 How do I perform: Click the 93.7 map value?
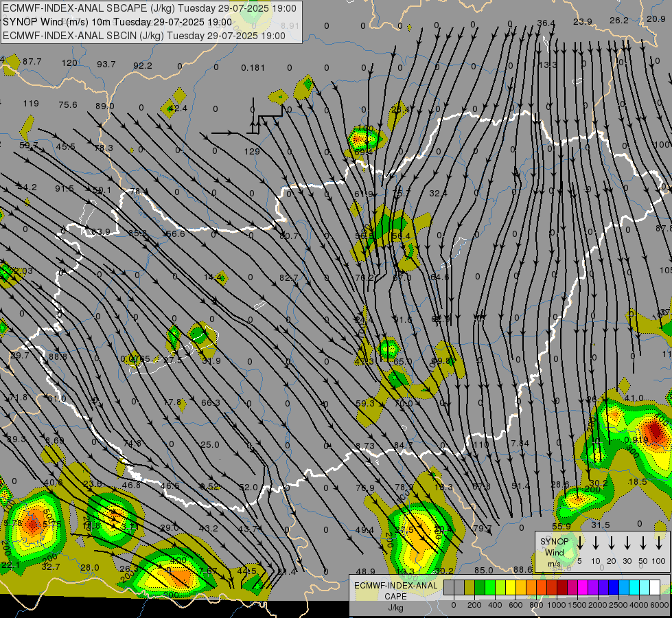tap(106, 64)
